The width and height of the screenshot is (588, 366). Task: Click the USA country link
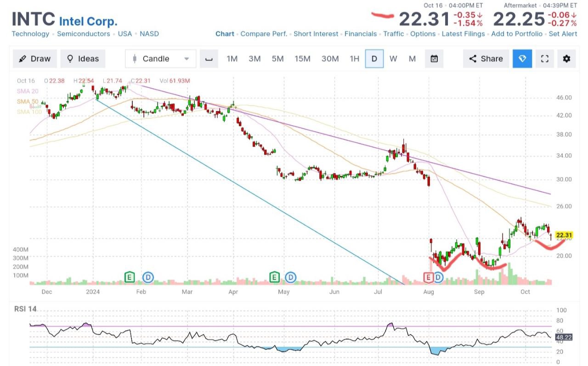[x=125, y=34]
